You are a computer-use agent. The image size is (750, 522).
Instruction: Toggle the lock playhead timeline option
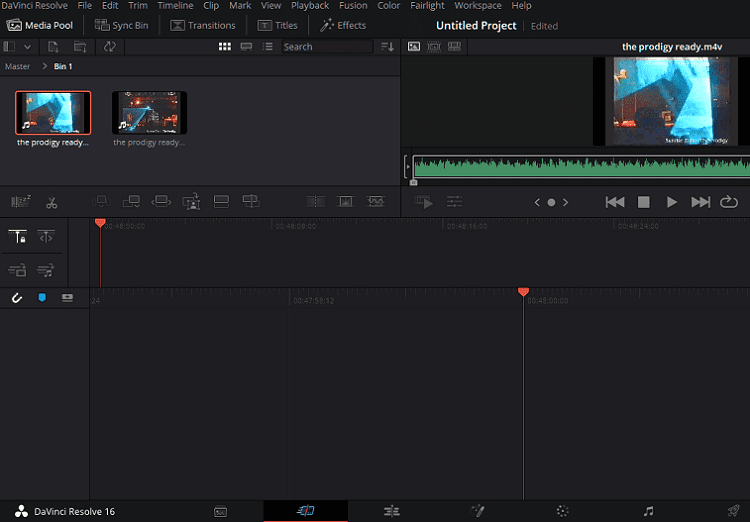click(x=18, y=236)
